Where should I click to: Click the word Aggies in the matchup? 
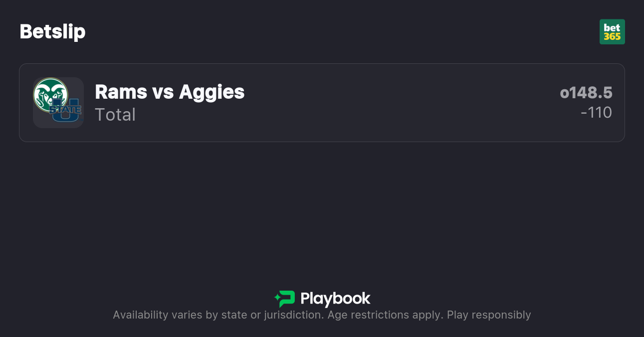[x=212, y=92]
